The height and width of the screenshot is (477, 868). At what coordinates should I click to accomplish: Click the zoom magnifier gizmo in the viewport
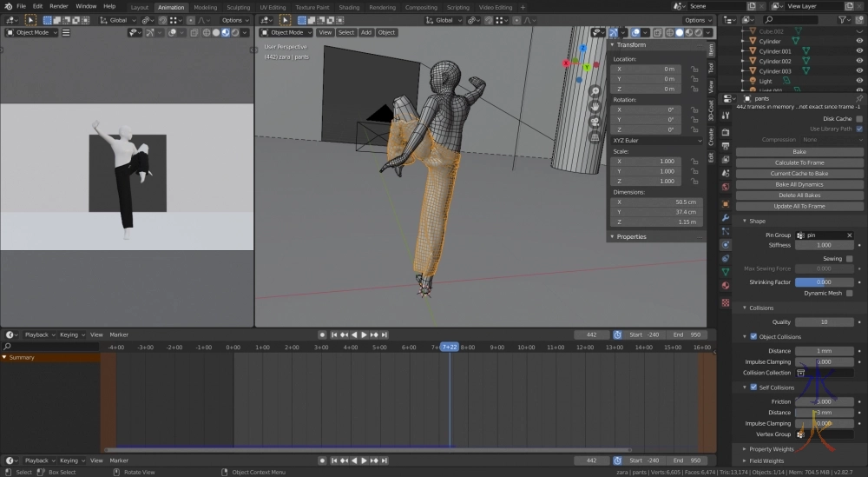595,91
